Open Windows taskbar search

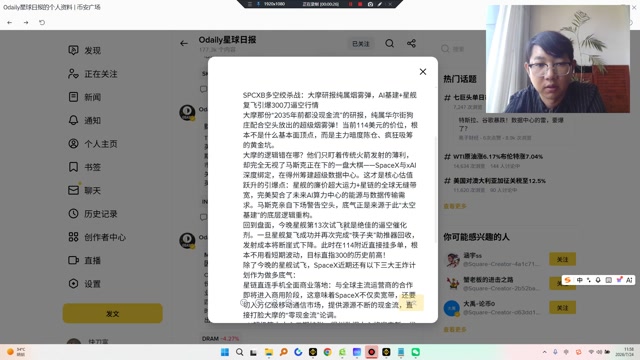(240, 352)
